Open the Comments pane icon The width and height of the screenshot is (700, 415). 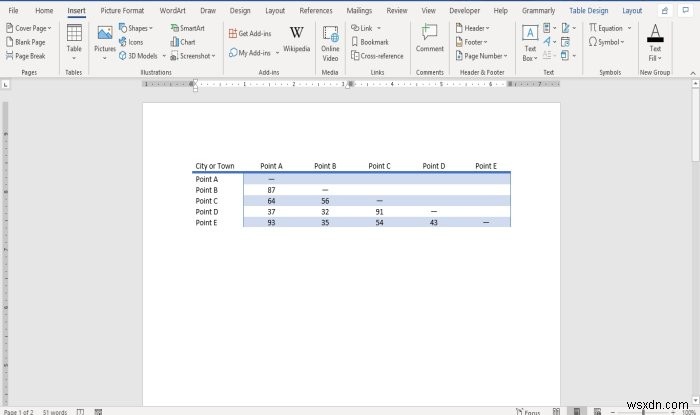[686, 10]
